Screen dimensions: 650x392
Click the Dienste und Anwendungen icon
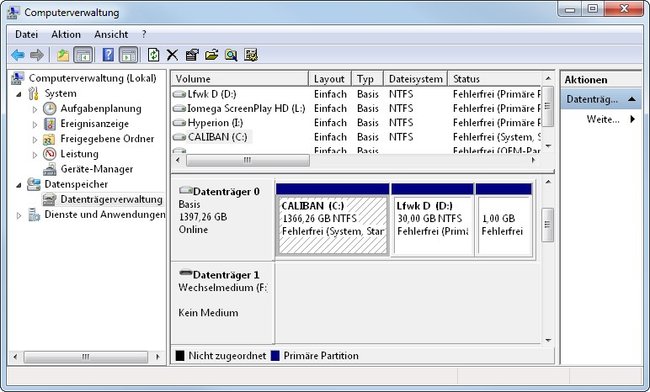tap(34, 215)
